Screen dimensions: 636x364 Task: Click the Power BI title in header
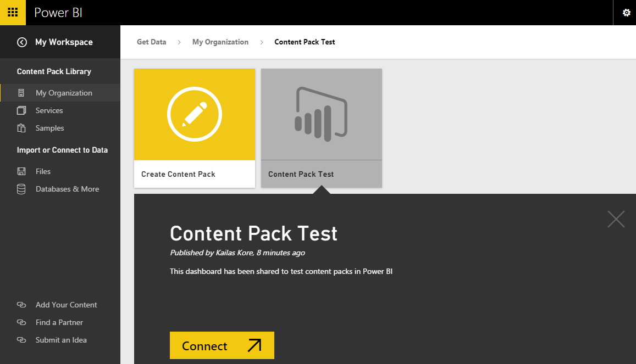[58, 13]
